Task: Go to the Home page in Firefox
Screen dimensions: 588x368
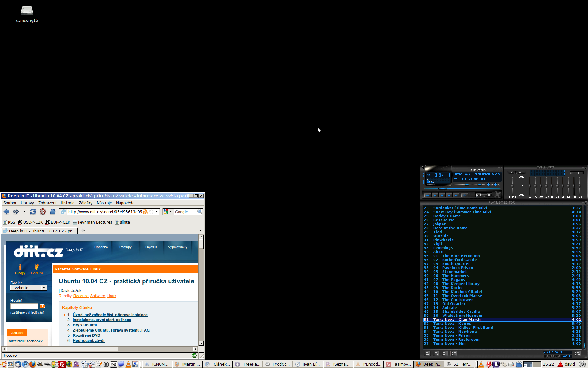Action: pyautogui.click(x=53, y=212)
